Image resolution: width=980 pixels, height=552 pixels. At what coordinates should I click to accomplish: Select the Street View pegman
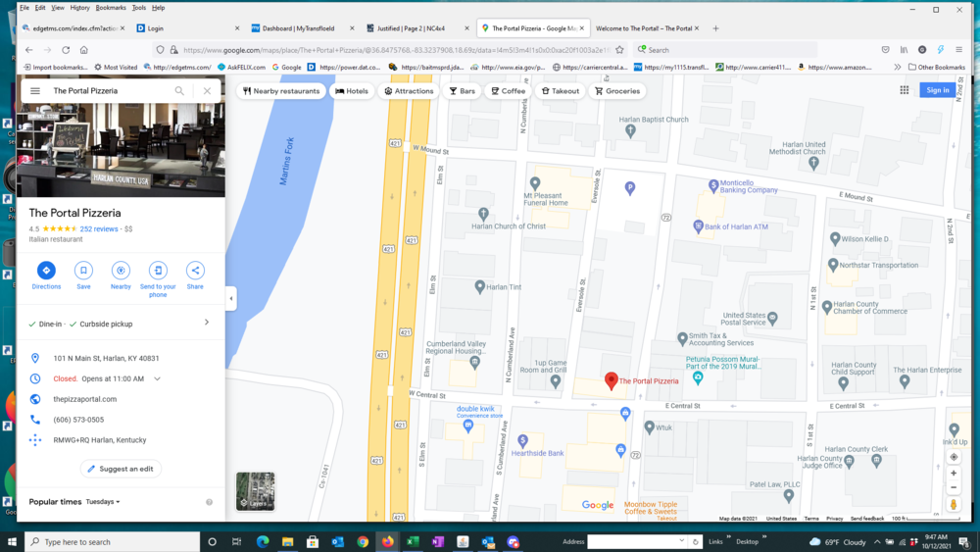point(954,504)
